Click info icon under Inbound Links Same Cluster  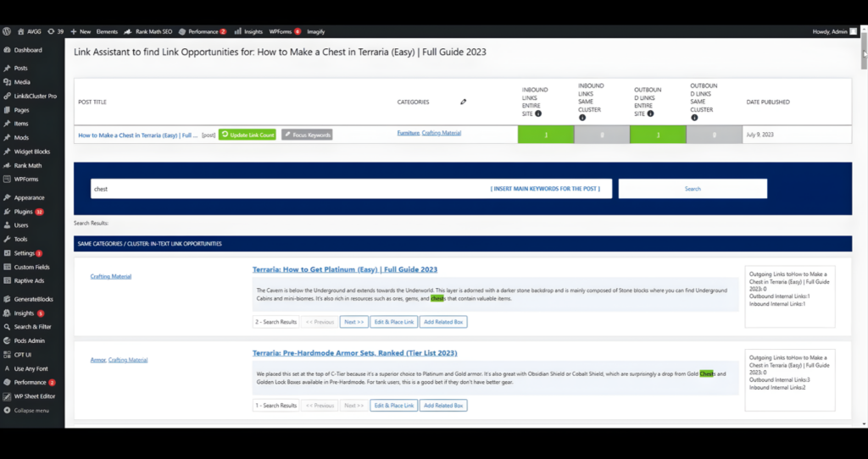581,118
